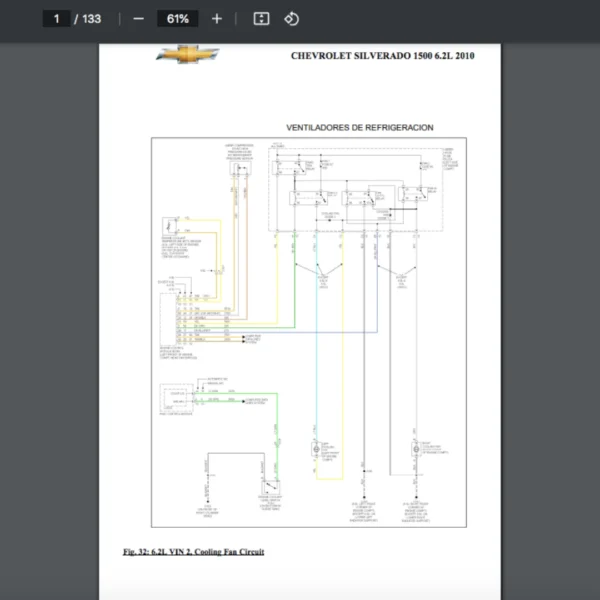Click the engine coolant temperature sensor symbol
Screen dimensions: 600x600
coord(171,226)
